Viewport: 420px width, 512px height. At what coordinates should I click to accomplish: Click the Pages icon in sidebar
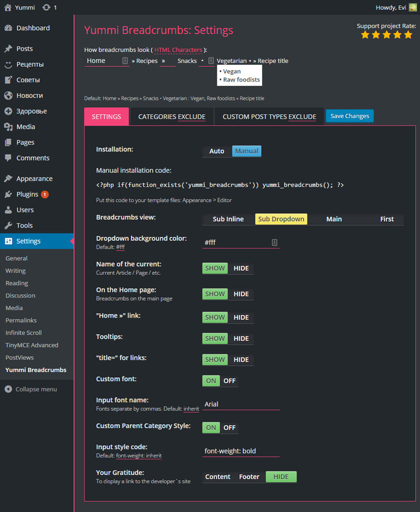coord(8,142)
